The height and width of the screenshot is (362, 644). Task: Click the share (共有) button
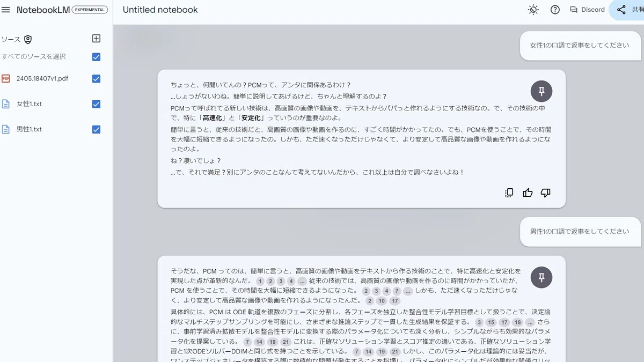pos(628,10)
